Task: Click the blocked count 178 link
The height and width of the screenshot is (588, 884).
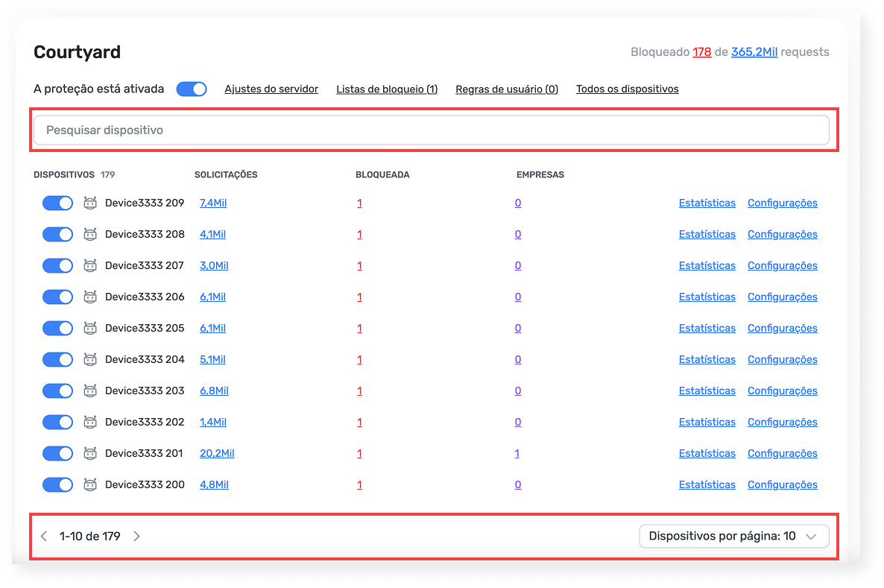Action: pos(702,52)
